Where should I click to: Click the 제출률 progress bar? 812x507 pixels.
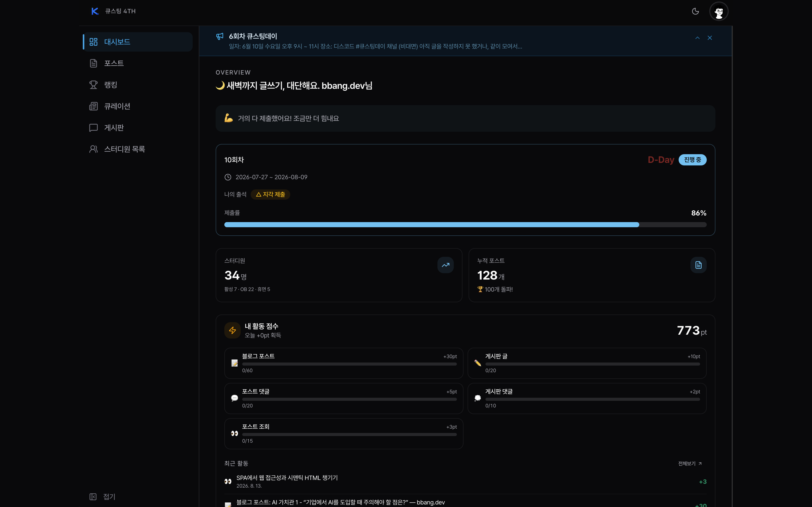click(465, 225)
